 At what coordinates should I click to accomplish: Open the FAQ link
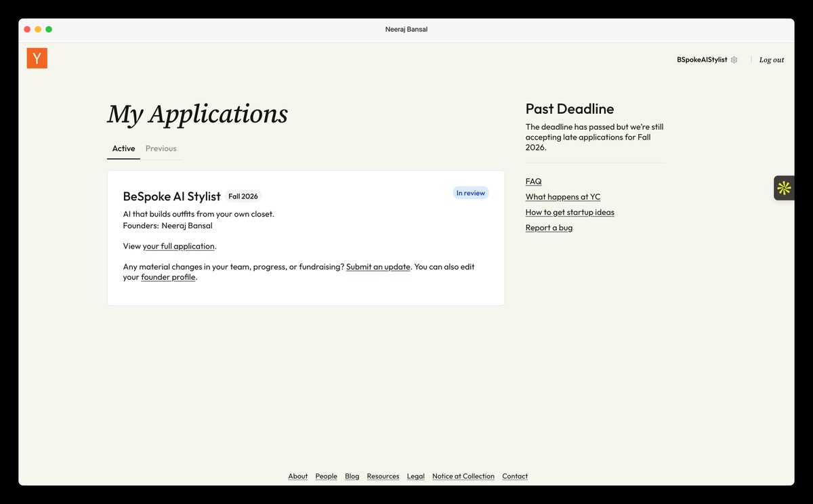point(533,182)
